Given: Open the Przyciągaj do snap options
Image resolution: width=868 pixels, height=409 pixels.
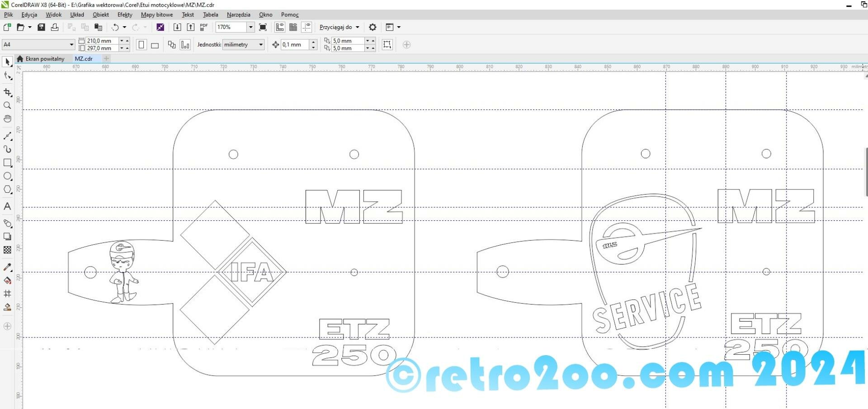Looking at the screenshot, I should (339, 27).
